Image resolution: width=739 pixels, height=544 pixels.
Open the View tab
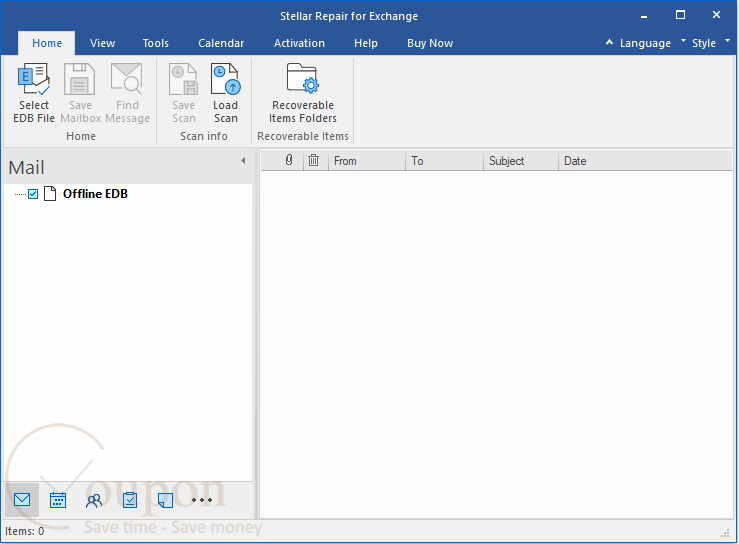pyautogui.click(x=102, y=43)
